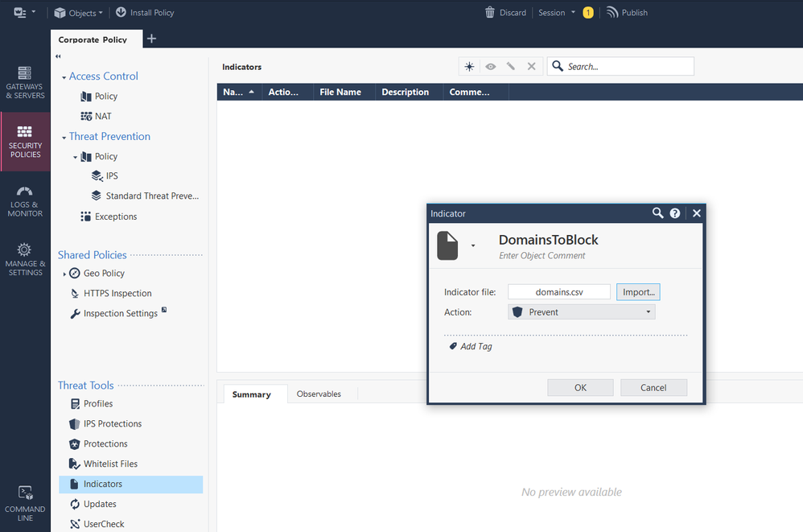The image size is (803, 532).
Task: Add a new policy tab with plus
Action: (x=151, y=39)
